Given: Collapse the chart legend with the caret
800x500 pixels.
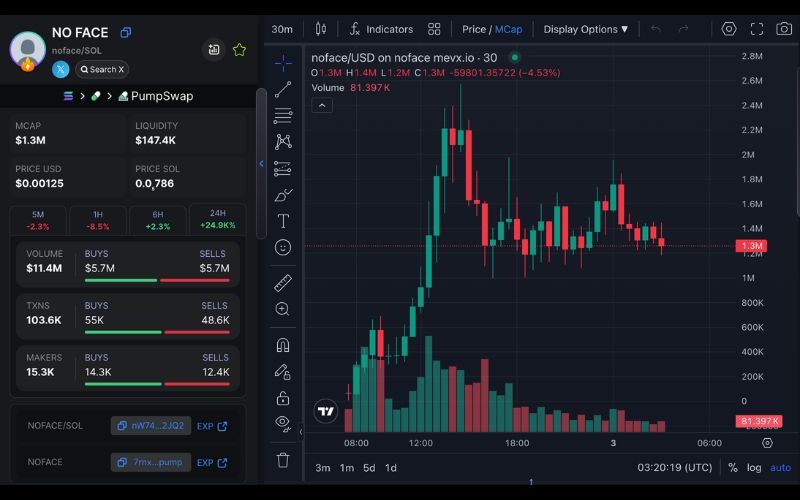Looking at the screenshot, I should point(322,106).
